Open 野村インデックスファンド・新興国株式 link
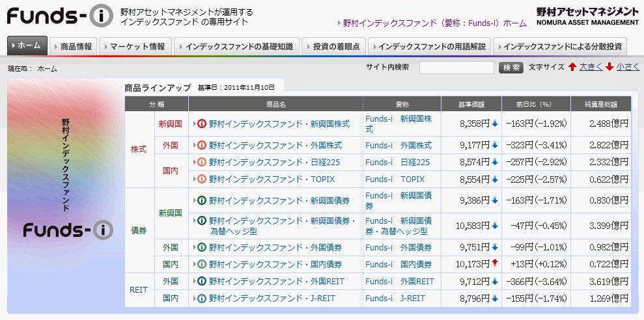This screenshot has height=320, width=644. click(x=279, y=124)
